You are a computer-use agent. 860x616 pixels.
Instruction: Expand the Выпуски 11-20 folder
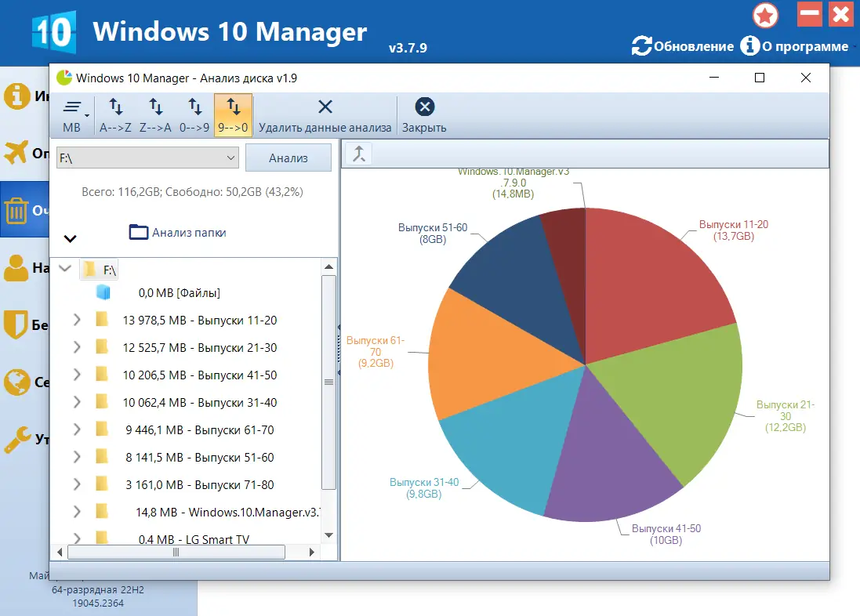[x=77, y=320]
